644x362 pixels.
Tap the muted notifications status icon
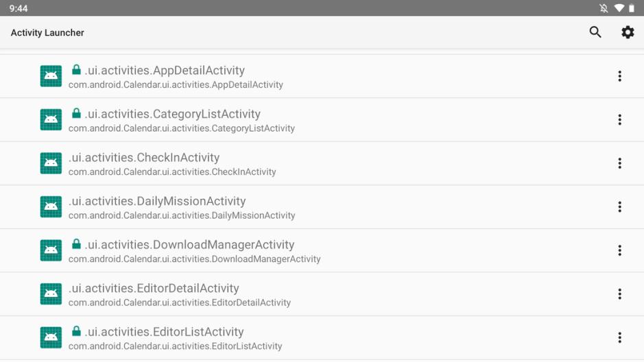click(604, 8)
